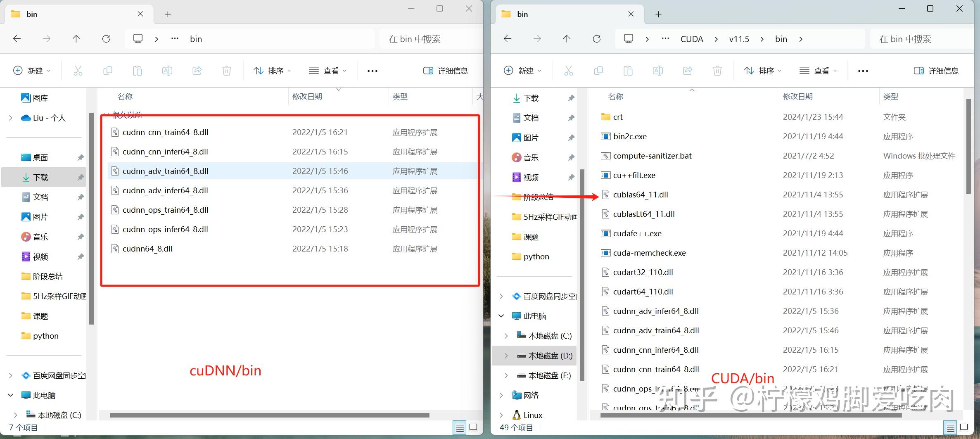Viewport: 980px width, 439px height.
Task: Unpin 下载 from the quick access pane
Action: (x=80, y=177)
